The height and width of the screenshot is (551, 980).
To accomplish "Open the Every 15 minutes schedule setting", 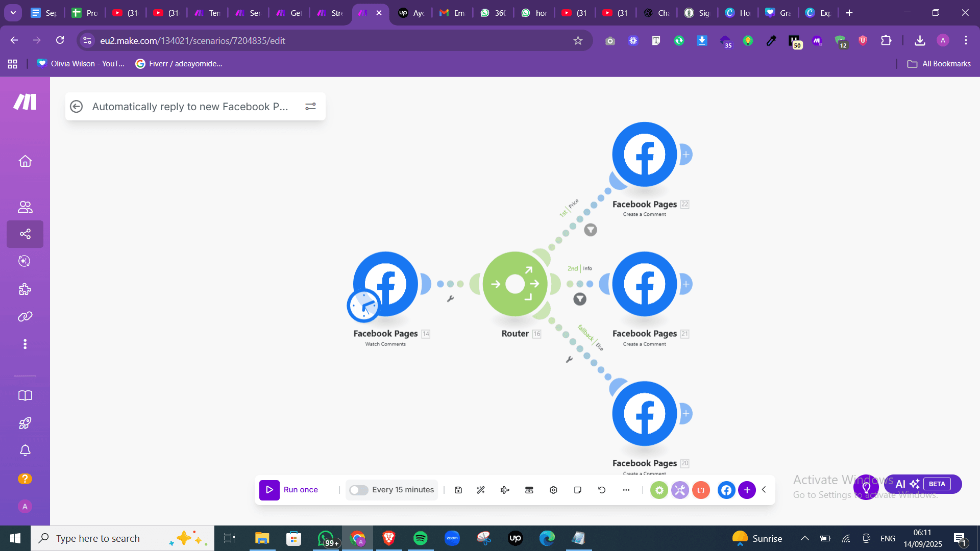I will pos(403,490).
